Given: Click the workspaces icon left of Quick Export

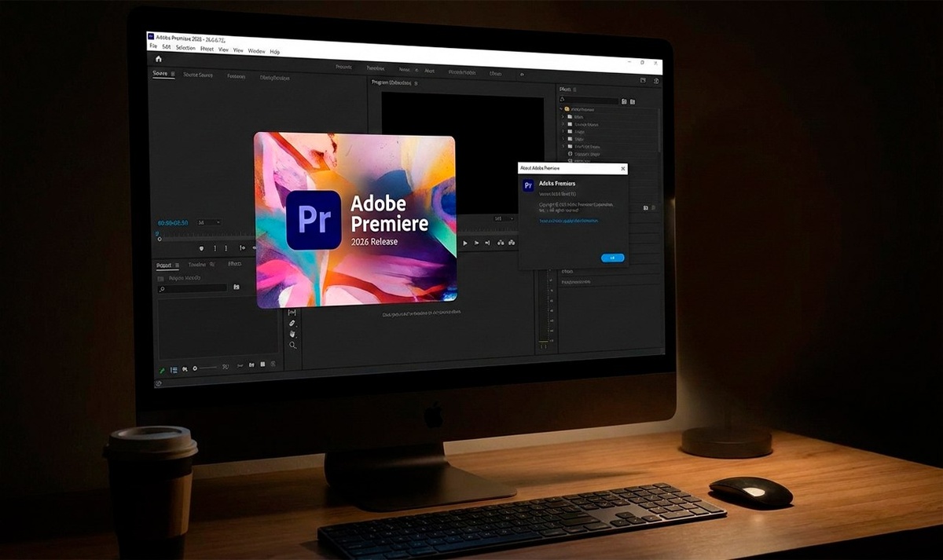Looking at the screenshot, I should point(643,80).
